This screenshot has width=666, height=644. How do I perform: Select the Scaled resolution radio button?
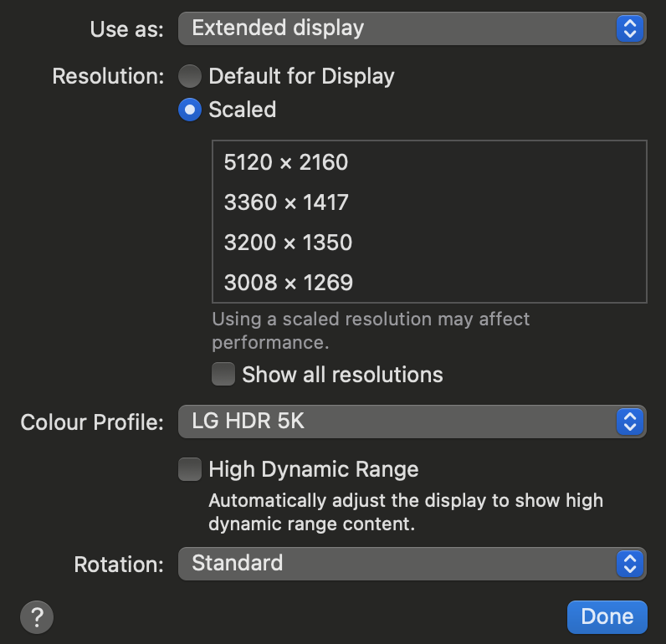[x=190, y=110]
